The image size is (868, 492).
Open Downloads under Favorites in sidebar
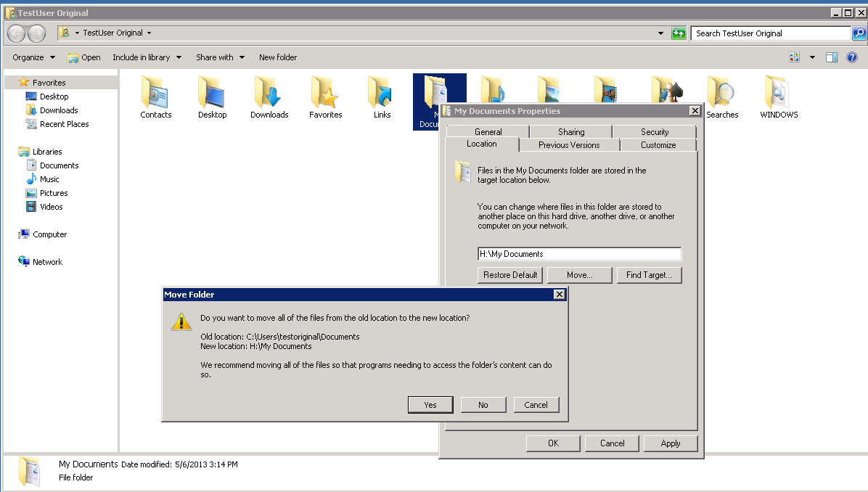(x=59, y=110)
